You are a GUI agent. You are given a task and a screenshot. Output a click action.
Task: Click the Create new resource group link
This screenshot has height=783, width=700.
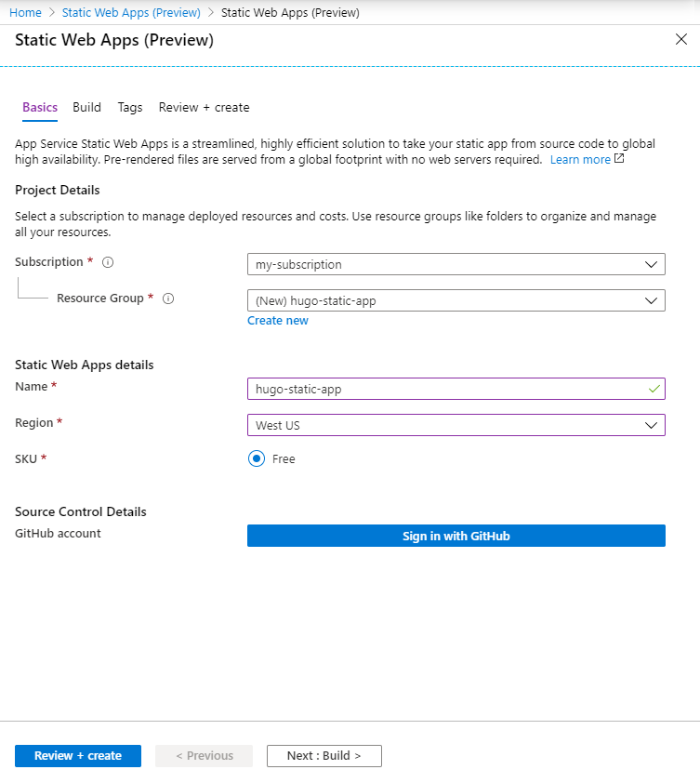278,321
